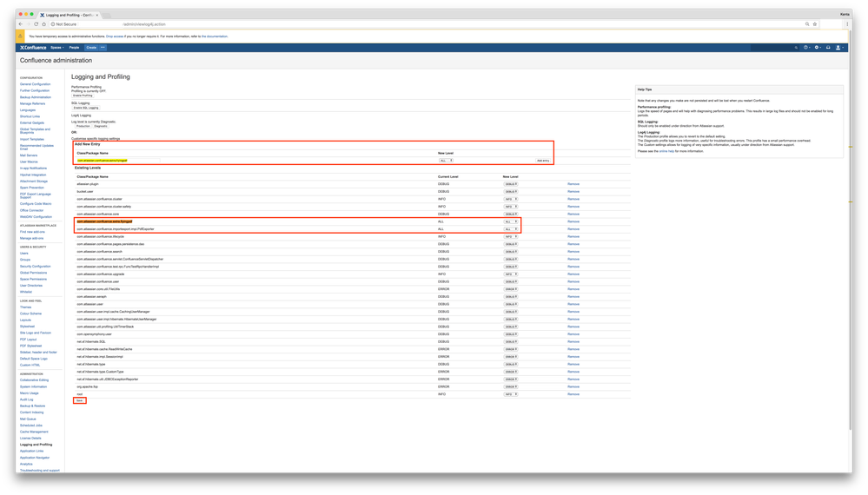This screenshot has height=495, width=868.
Task: Click the Class/Package Name input field
Action: click(118, 161)
